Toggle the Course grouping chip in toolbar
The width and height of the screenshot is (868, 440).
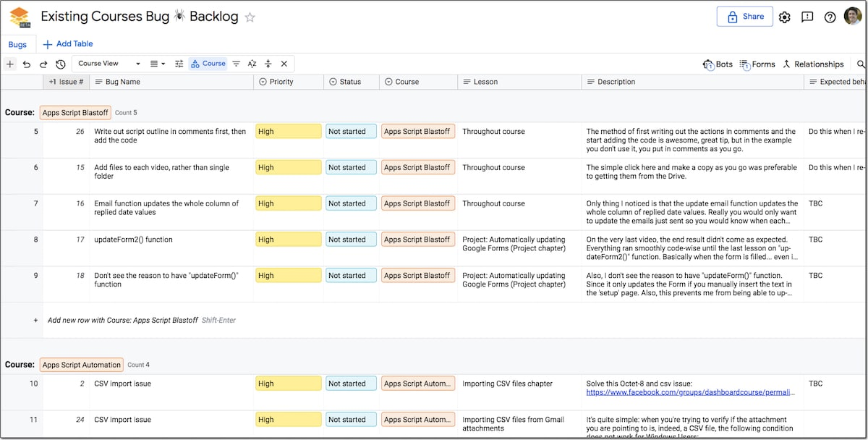point(208,64)
